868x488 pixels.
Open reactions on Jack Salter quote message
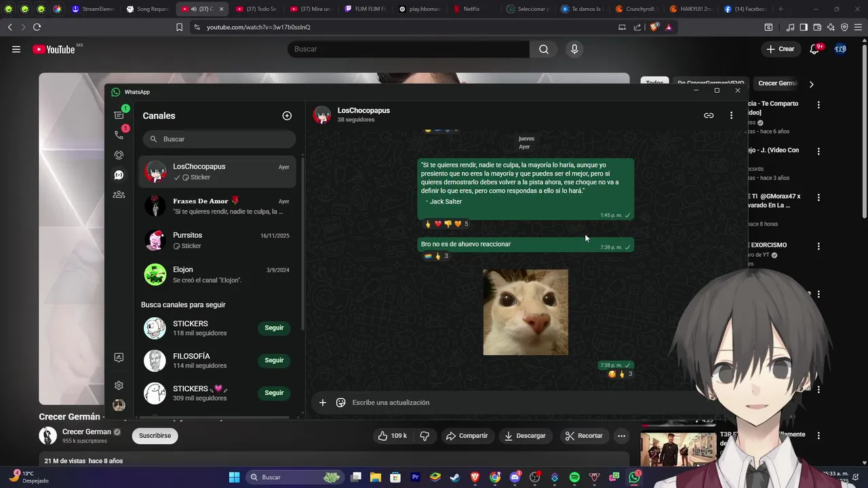coord(446,224)
